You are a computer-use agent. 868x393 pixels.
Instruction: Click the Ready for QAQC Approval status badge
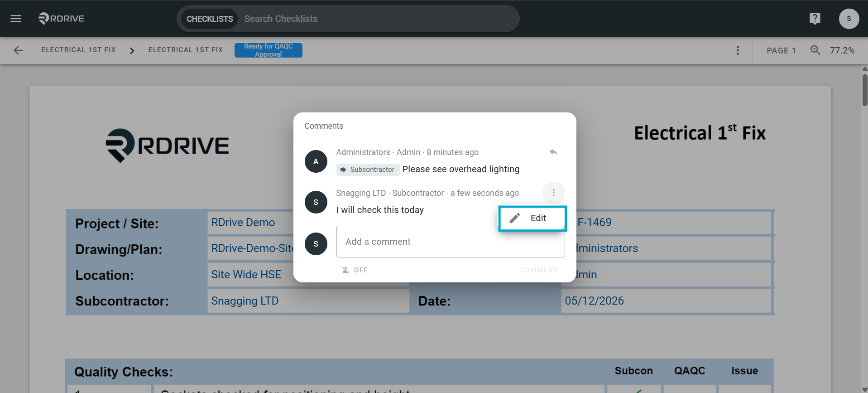click(269, 50)
